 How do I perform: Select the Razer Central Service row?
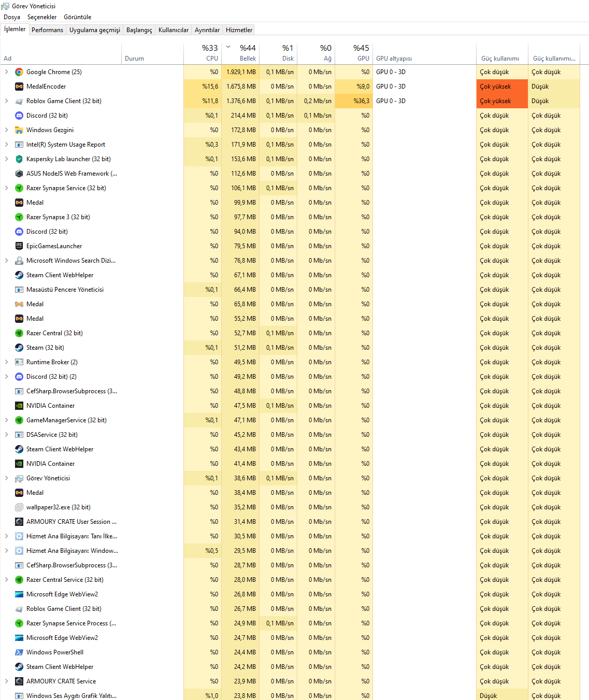290,580
